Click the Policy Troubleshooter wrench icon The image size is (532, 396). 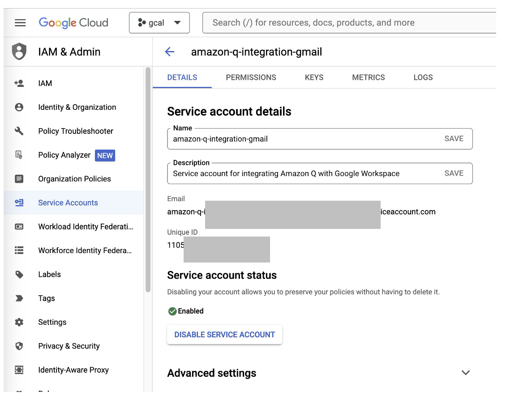click(19, 131)
